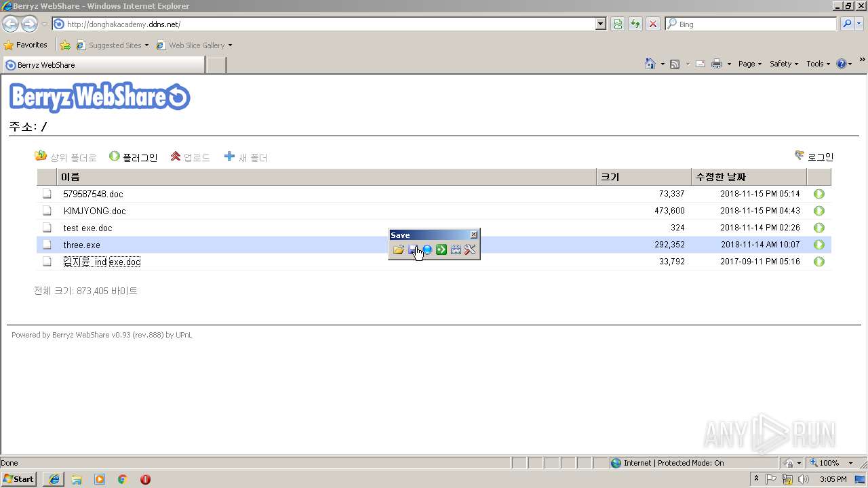868x488 pixels.
Task: Open file 김지윤 ind exe.doc
Action: (102, 262)
